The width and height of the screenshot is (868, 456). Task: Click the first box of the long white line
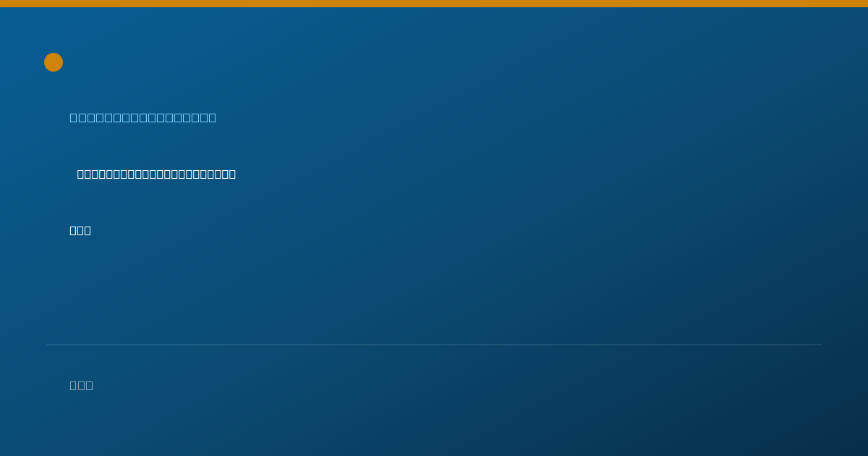point(80,174)
